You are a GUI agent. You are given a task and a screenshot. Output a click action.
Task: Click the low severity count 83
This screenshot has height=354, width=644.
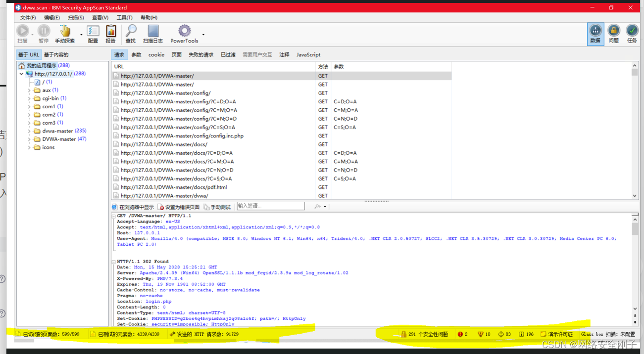[x=504, y=334]
